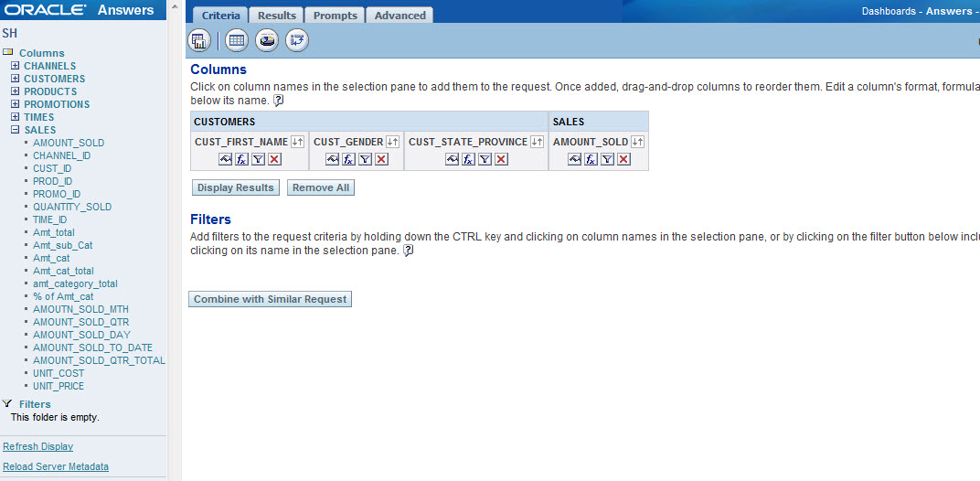This screenshot has height=481, width=980.
Task: Add Amt_total column from SALES tree
Action: coord(54,232)
